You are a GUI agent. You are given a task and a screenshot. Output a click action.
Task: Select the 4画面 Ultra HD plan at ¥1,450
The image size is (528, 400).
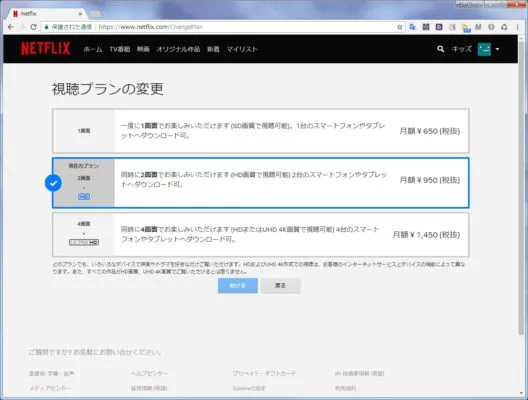pyautogui.click(x=261, y=234)
